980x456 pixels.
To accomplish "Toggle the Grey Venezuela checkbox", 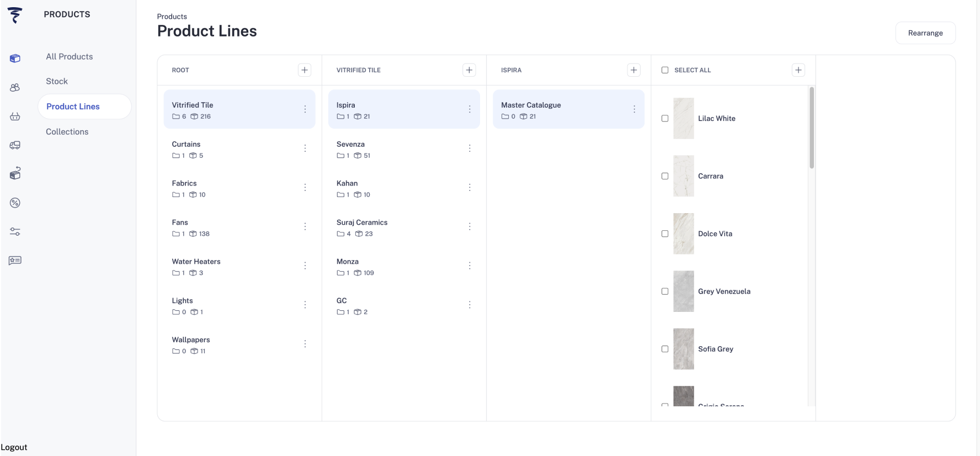I will [x=665, y=291].
